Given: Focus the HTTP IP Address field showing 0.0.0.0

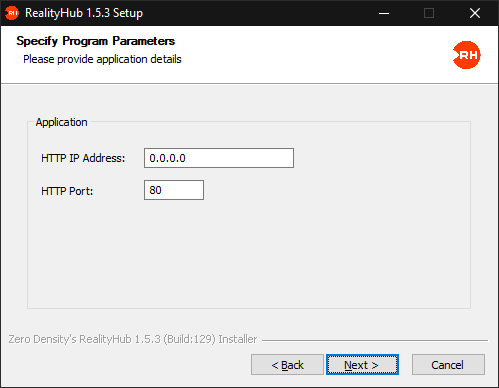Looking at the screenshot, I should click(x=219, y=158).
